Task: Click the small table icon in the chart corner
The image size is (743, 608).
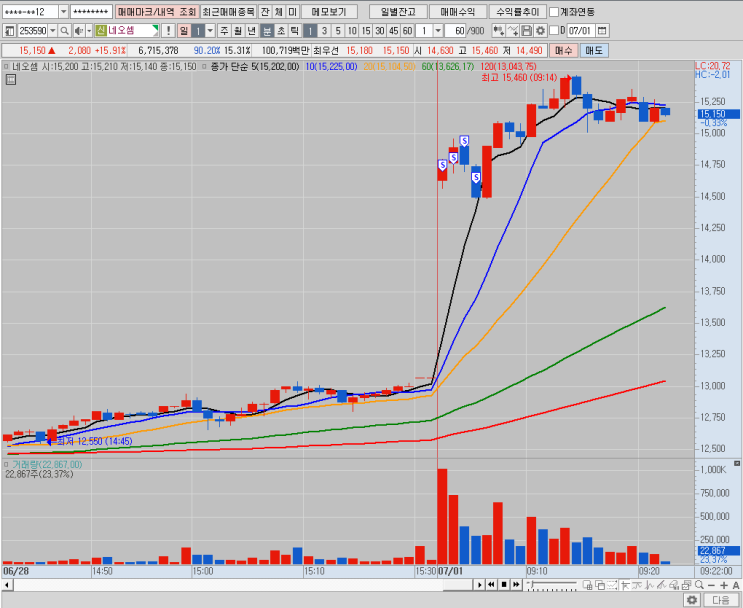Action: click(10, 79)
